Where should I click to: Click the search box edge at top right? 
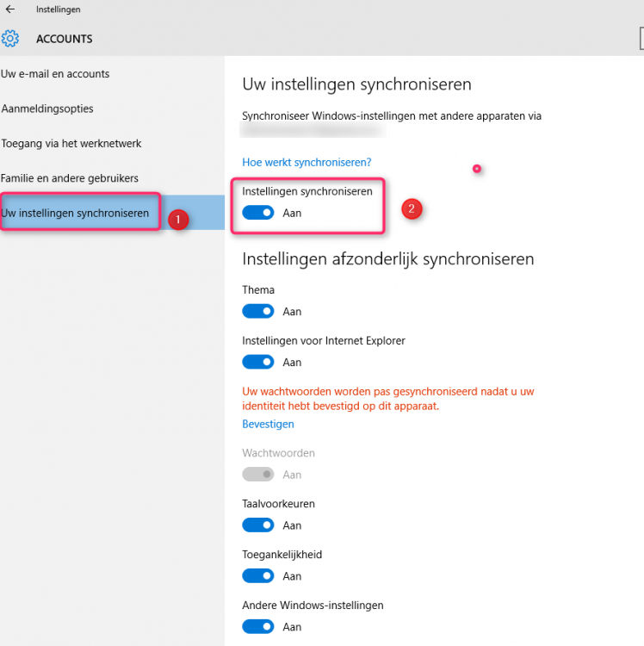(x=641, y=39)
